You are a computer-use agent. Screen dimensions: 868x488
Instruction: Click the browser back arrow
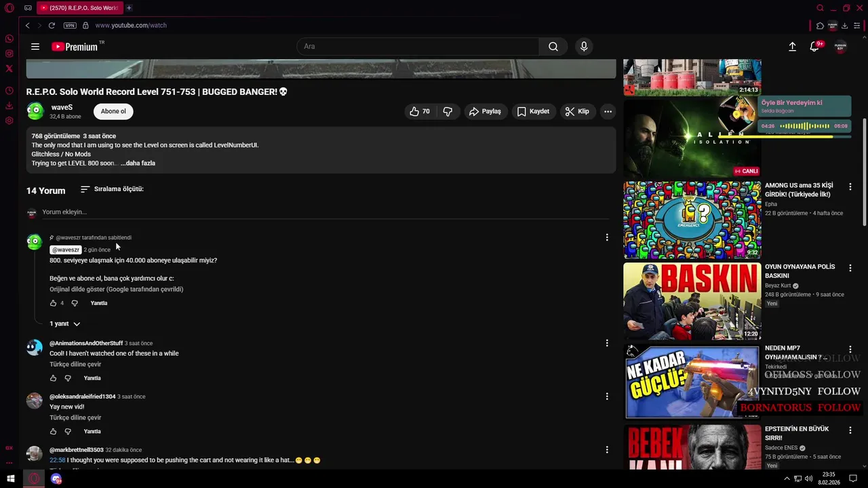27,25
